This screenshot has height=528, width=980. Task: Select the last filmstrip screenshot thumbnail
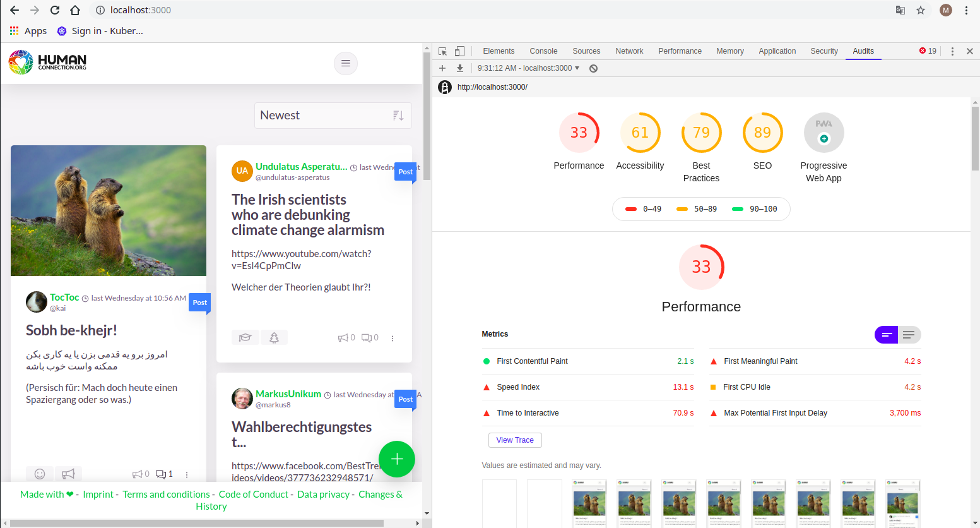[902, 503]
